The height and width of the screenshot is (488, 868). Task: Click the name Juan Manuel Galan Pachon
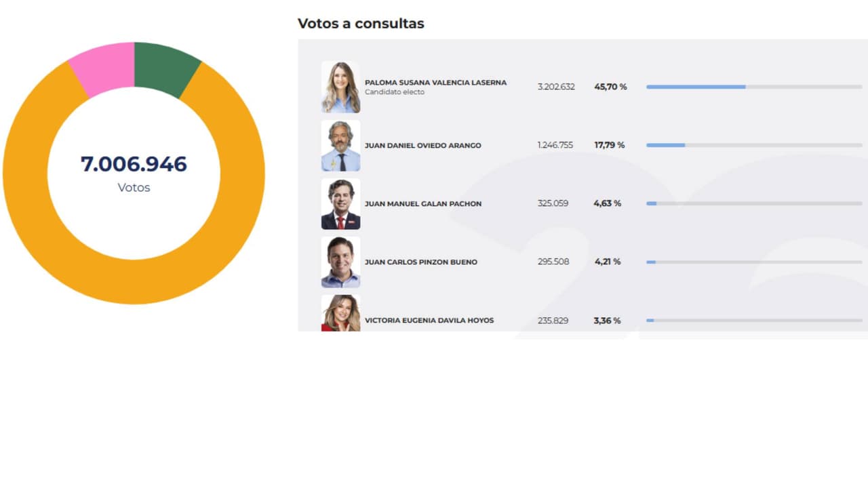(x=422, y=203)
